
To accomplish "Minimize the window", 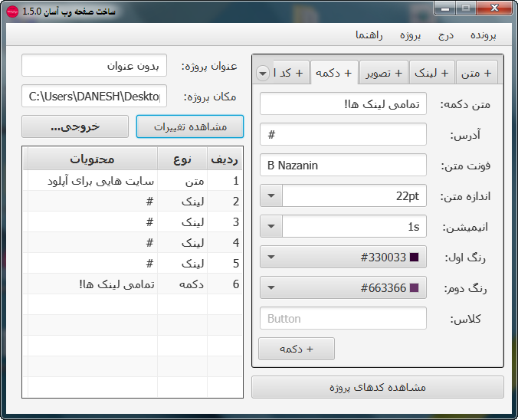I will [445, 8].
